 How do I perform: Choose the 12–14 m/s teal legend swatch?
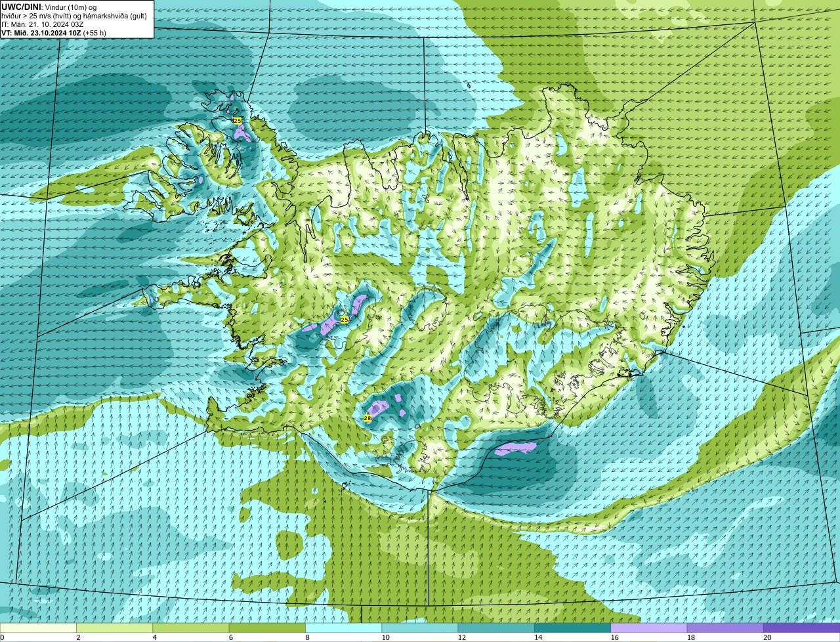[496, 628]
